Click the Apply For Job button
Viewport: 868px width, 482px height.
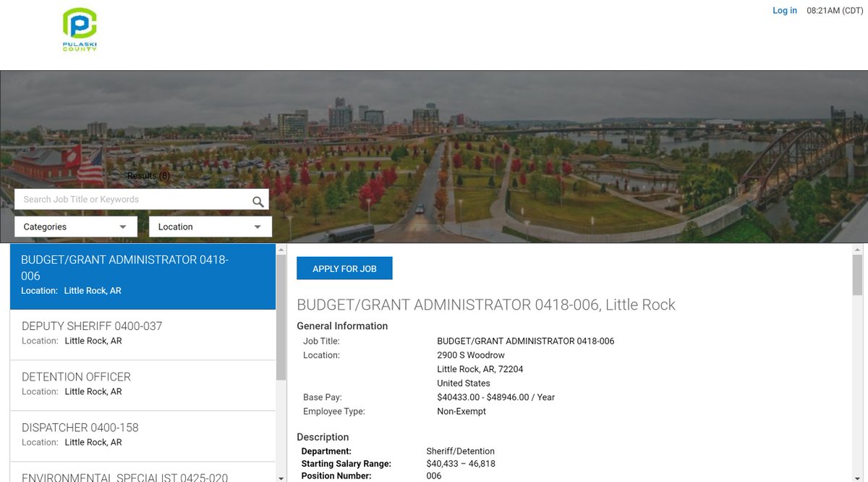pyautogui.click(x=344, y=269)
